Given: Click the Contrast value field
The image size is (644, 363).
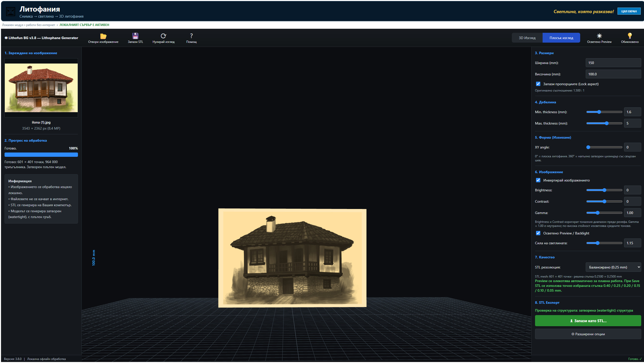Looking at the screenshot, I should [632, 202].
